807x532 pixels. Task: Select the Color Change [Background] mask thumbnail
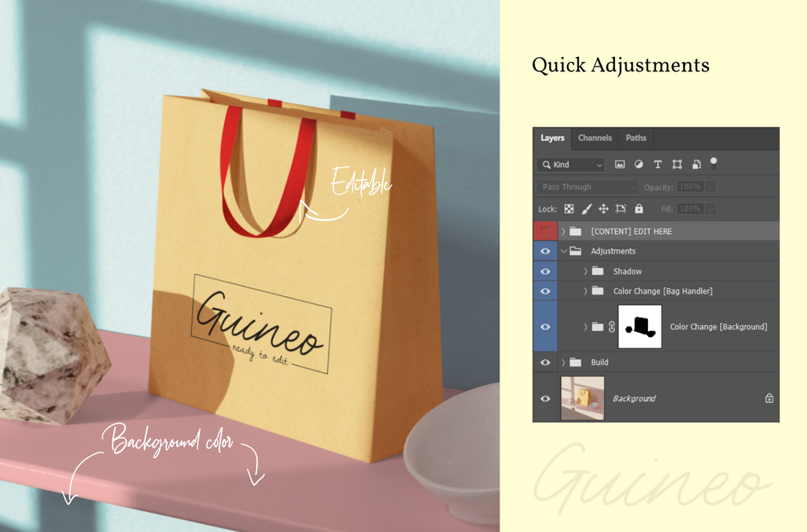pyautogui.click(x=640, y=327)
